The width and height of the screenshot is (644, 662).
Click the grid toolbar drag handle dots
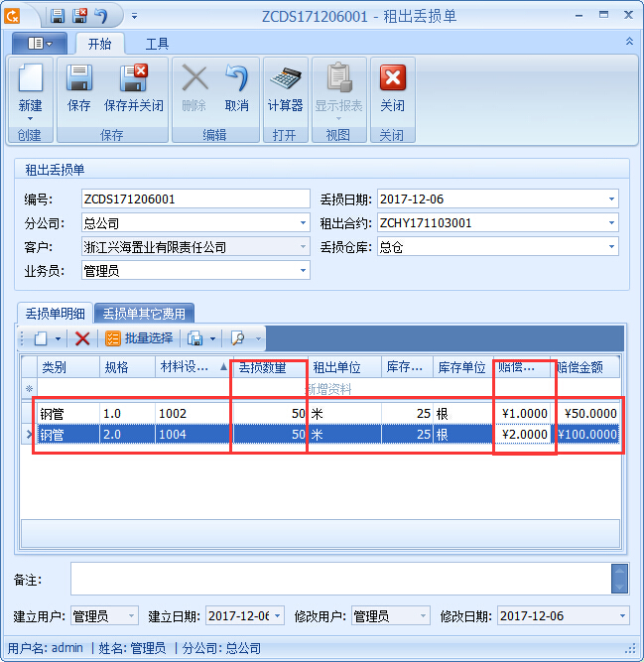pos(23,338)
